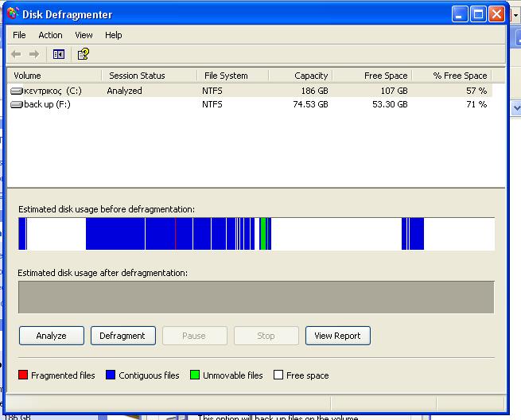The image size is (521, 420).
Task: Click the drive icon for back up (F:)
Action: pos(17,105)
